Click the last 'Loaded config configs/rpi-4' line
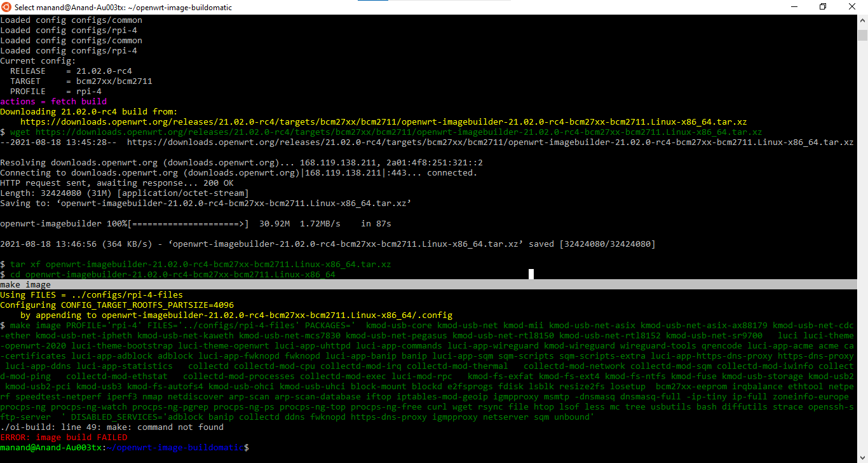This screenshot has height=463, width=868. pyautogui.click(x=69, y=51)
